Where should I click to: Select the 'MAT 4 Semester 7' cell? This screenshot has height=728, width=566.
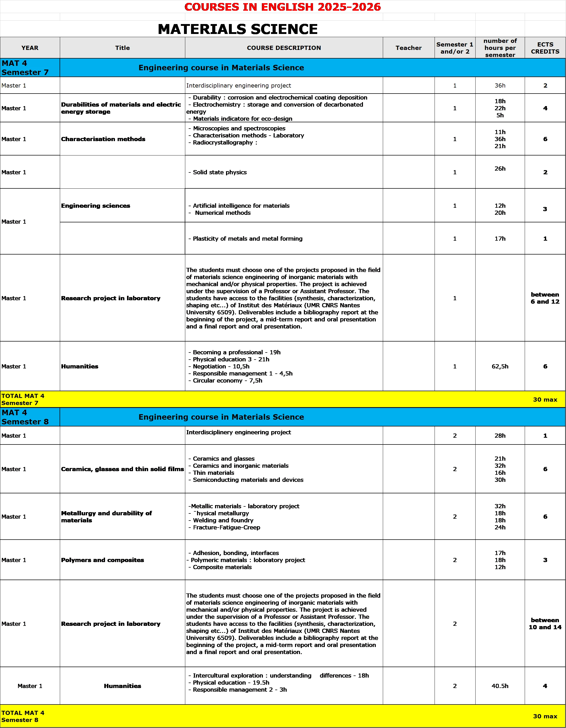(x=25, y=68)
